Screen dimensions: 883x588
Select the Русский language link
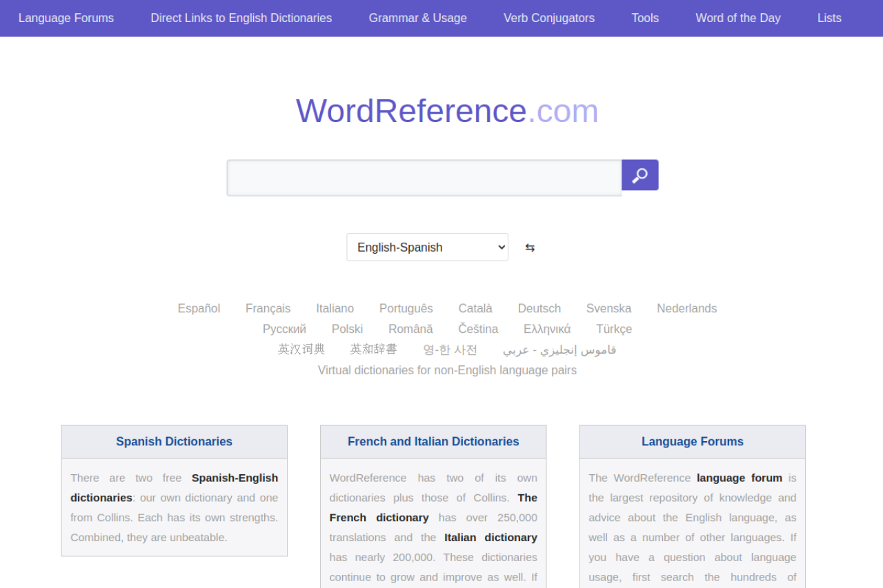[284, 329]
